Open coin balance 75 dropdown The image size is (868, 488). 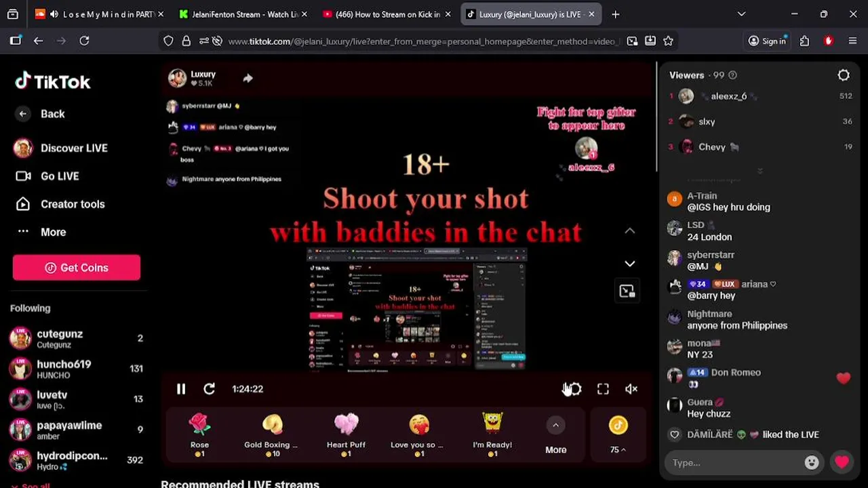tap(618, 436)
